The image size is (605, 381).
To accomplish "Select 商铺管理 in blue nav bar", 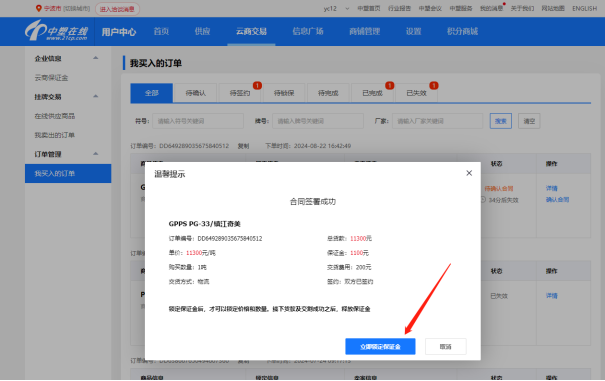I will coord(365,31).
